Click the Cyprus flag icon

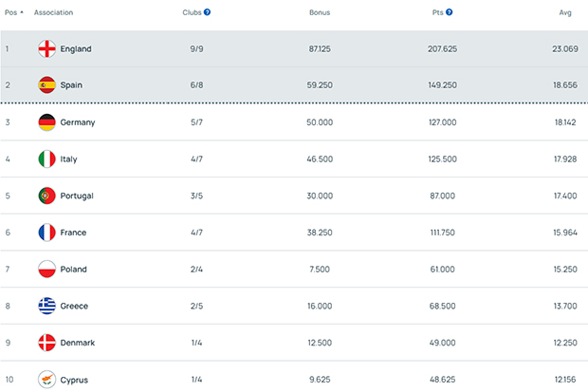46,379
